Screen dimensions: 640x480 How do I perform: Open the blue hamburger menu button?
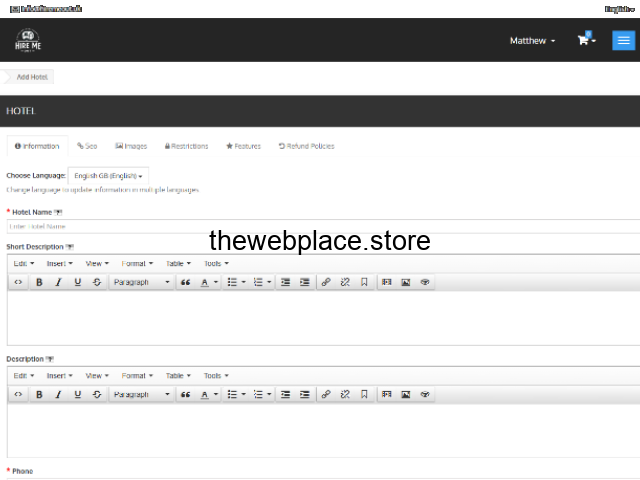tap(623, 40)
